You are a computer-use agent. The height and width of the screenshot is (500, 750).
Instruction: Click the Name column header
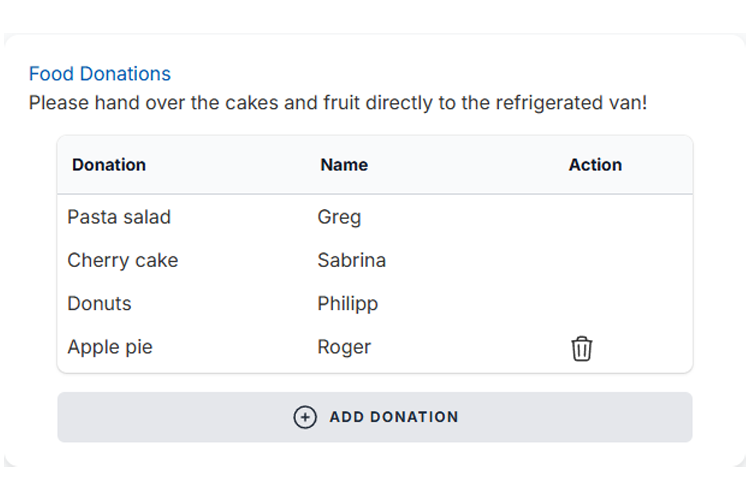coord(344,165)
